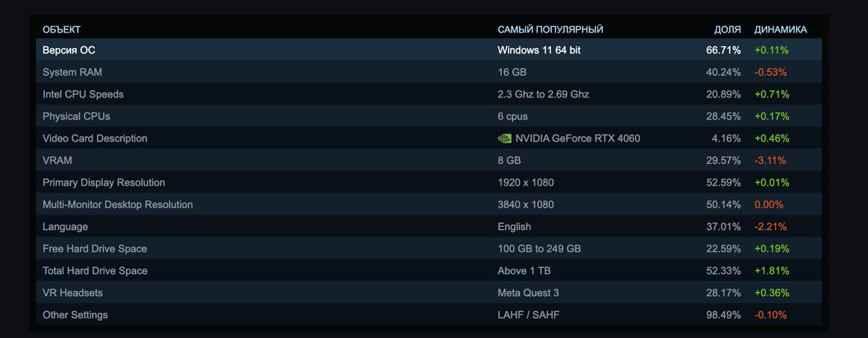Expand the Physical CPUs category
This screenshot has height=338, width=868.
tap(76, 117)
